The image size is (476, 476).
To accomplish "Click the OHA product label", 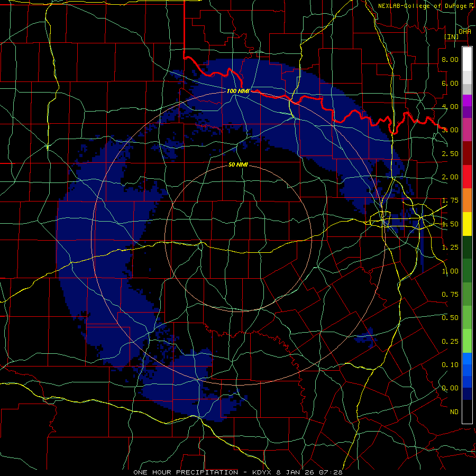I will coord(465,32).
